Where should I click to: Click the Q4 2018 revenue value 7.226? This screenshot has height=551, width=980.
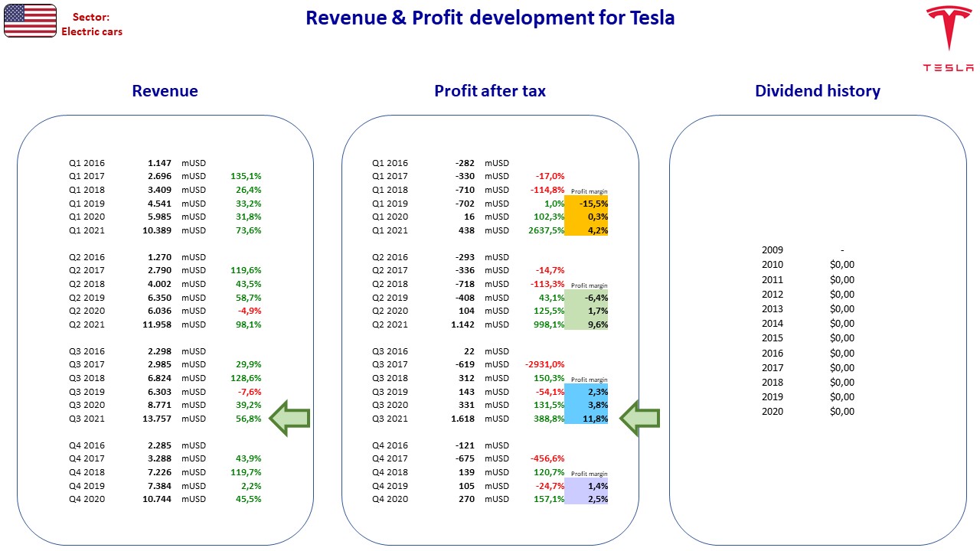158,472
